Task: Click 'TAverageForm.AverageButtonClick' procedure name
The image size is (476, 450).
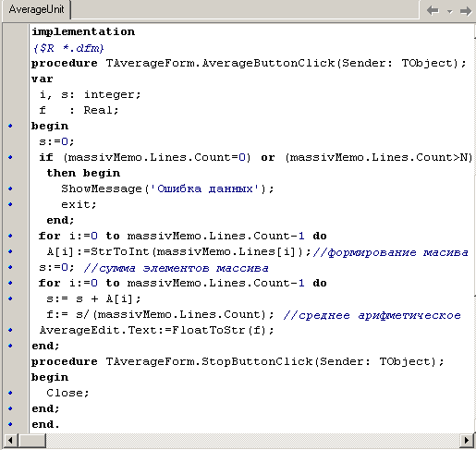Action: (x=220, y=63)
